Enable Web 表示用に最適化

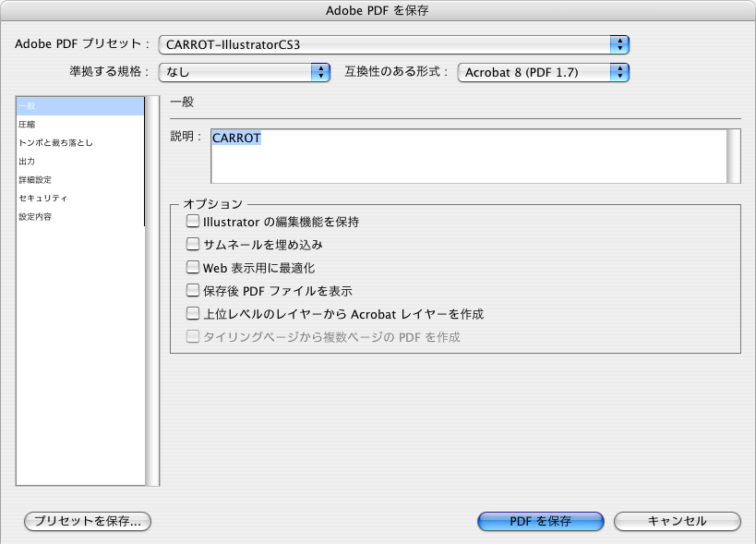click(192, 267)
